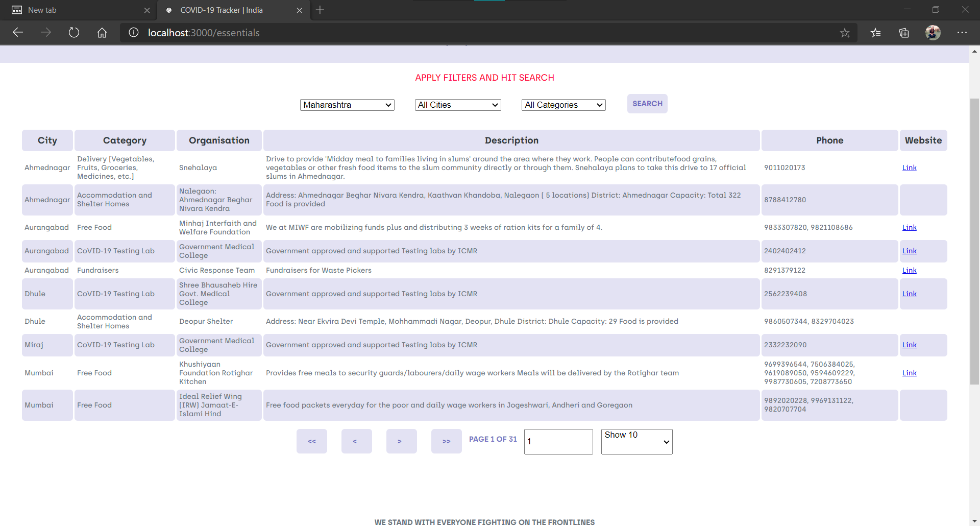The width and height of the screenshot is (980, 526).
Task: Open Civic Response Team website link
Action: click(x=909, y=270)
